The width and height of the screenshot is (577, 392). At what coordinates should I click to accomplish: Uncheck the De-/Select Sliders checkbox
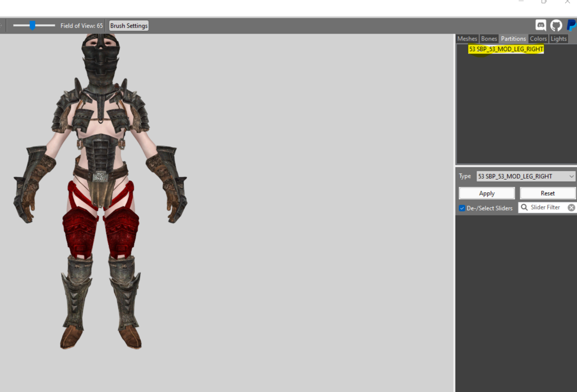click(x=462, y=208)
